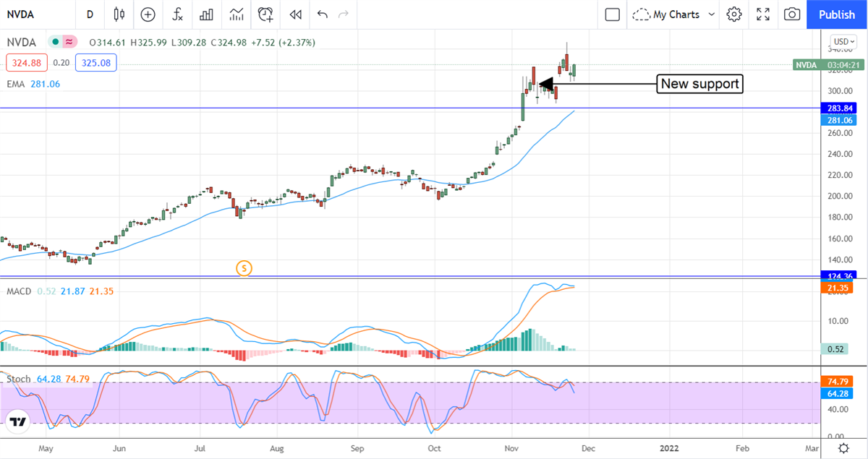
Task: Switch to fullscreen mode
Action: click(x=763, y=14)
